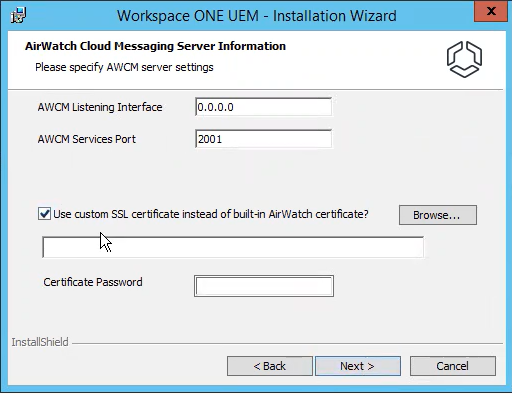Click the "AWCM Listening Interface" label
This screenshot has width=512, height=394.
pyautogui.click(x=100, y=107)
